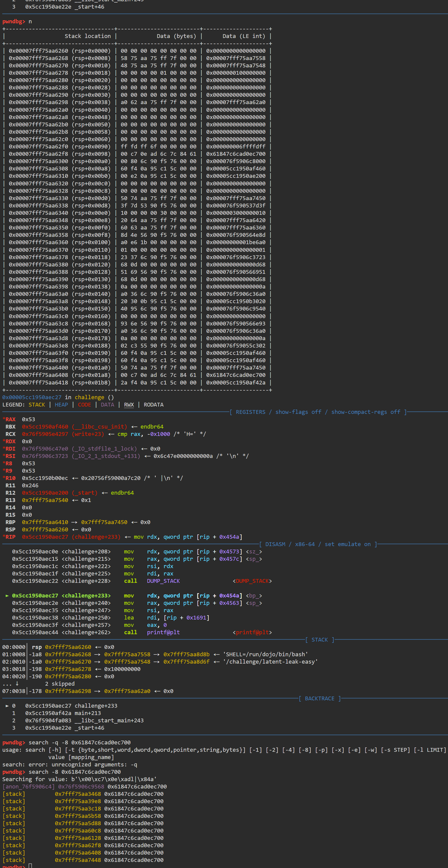Click the "Stack location" column header
This screenshot has height=868, width=448.
coord(88,36)
